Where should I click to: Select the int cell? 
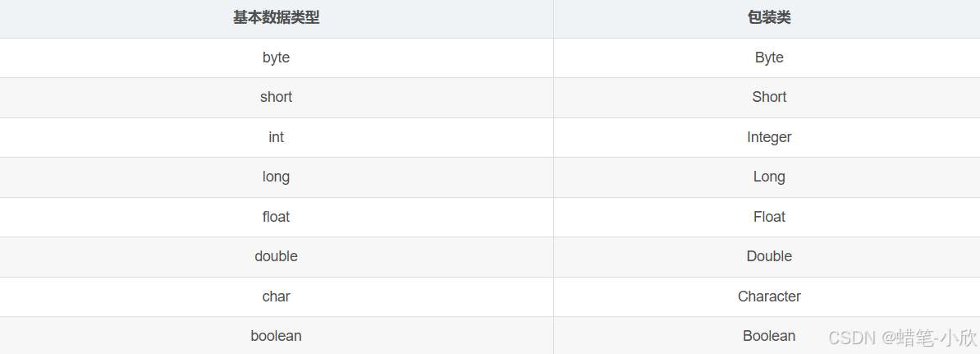276,137
